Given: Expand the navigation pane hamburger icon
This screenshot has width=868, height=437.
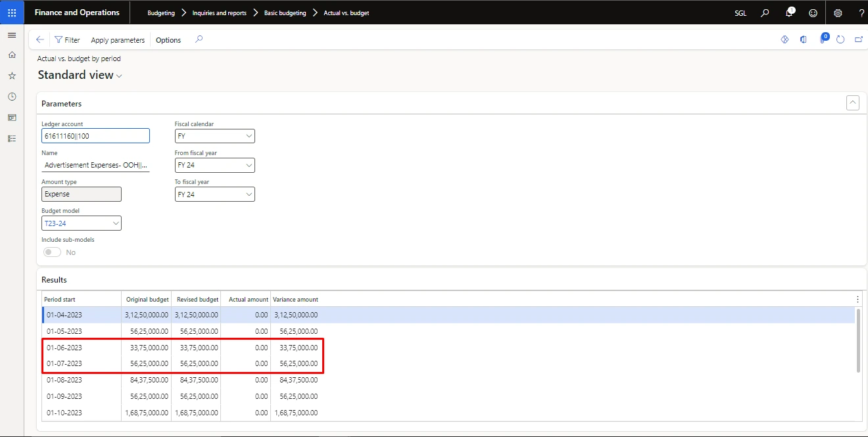Looking at the screenshot, I should [x=12, y=35].
